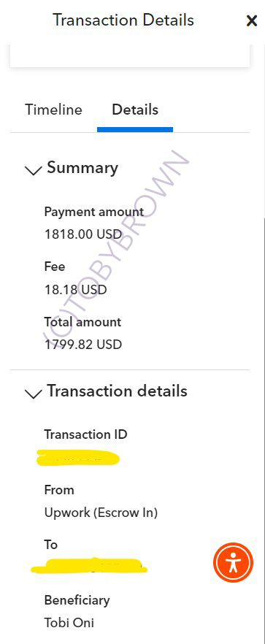Click the 1818.00 USD payment amount
Image resolution: width=265 pixels, height=644 pixels.
[83, 235]
